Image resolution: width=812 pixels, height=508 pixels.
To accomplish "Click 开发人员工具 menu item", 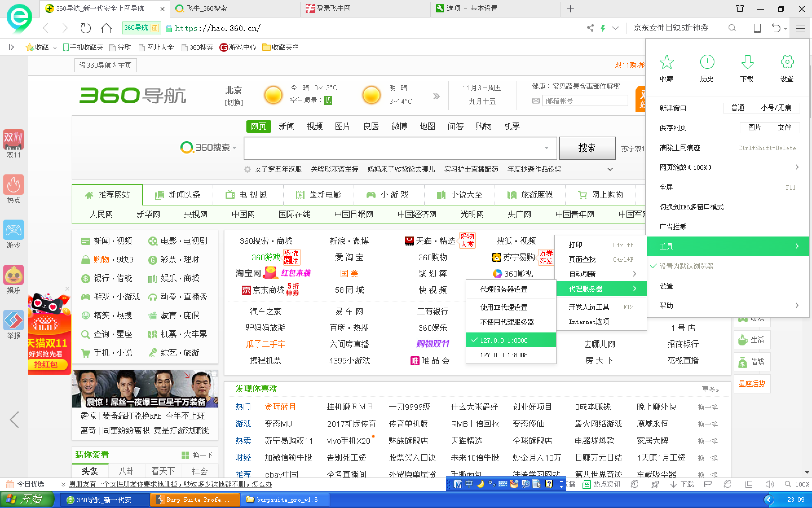I will [x=601, y=307].
